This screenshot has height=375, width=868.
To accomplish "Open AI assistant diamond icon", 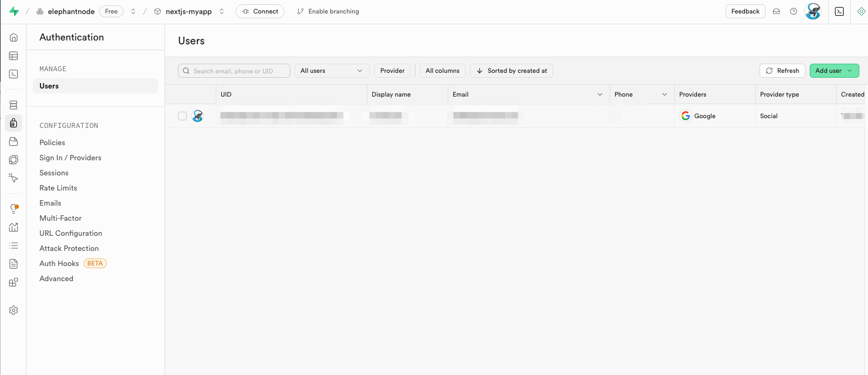I will 862,11.
